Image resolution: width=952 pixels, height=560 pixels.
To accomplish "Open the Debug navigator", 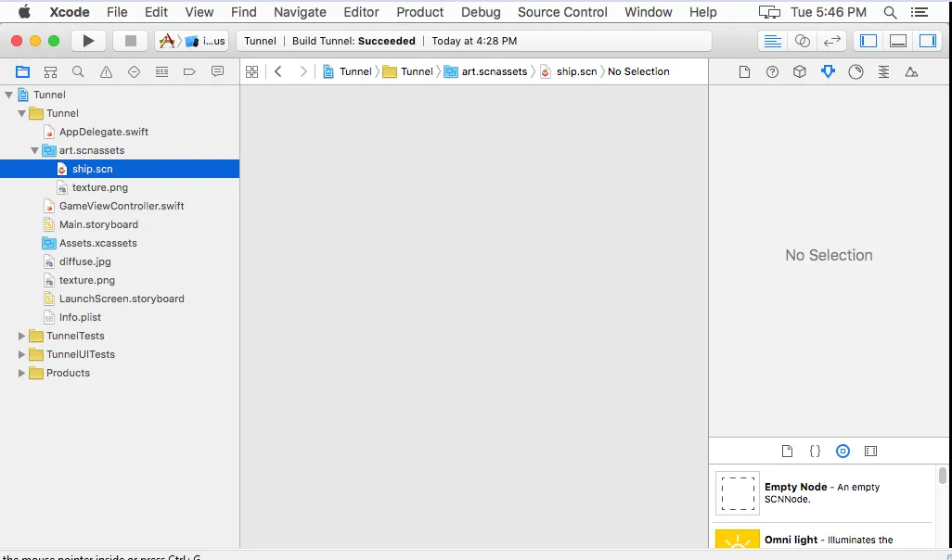I will (161, 71).
